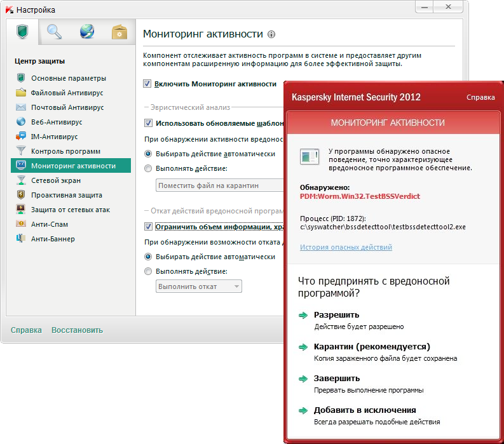Click the icon for Анти-Баннер
The width and height of the screenshot is (504, 444).
pyautogui.click(x=21, y=238)
